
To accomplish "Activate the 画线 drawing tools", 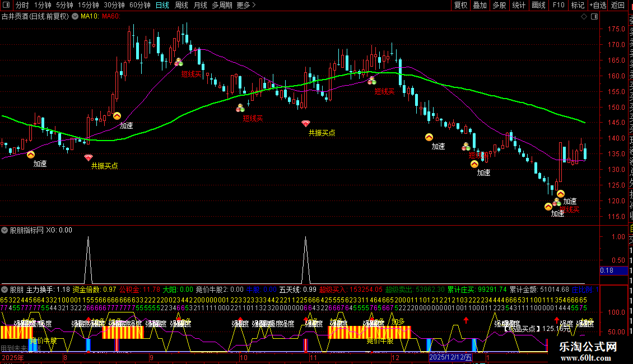I will (538, 5).
